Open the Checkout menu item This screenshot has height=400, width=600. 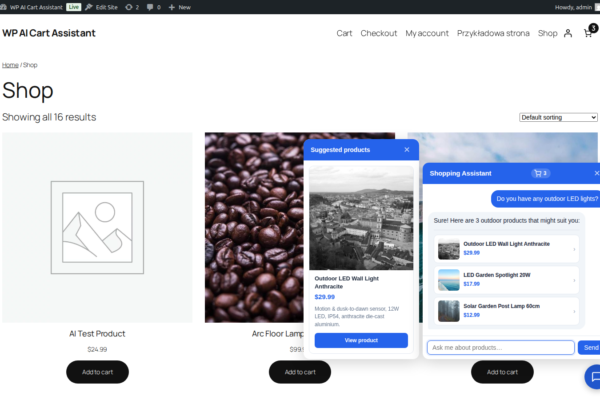(379, 33)
